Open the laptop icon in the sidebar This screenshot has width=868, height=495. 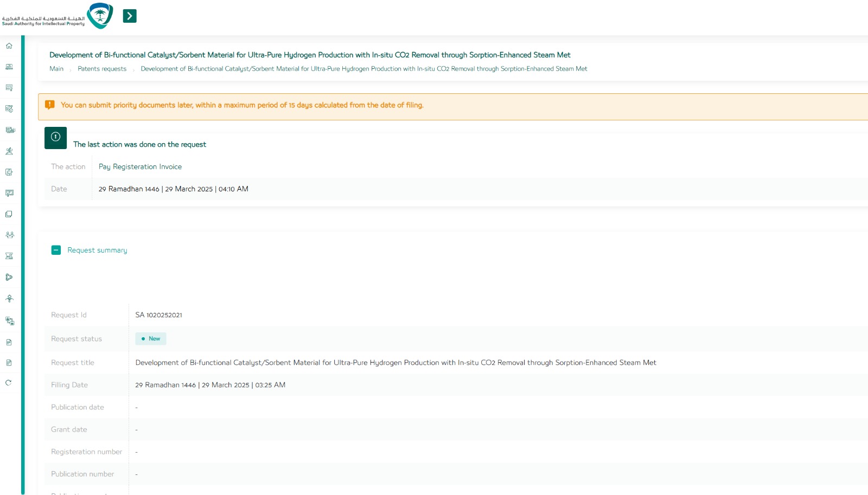coord(9,67)
